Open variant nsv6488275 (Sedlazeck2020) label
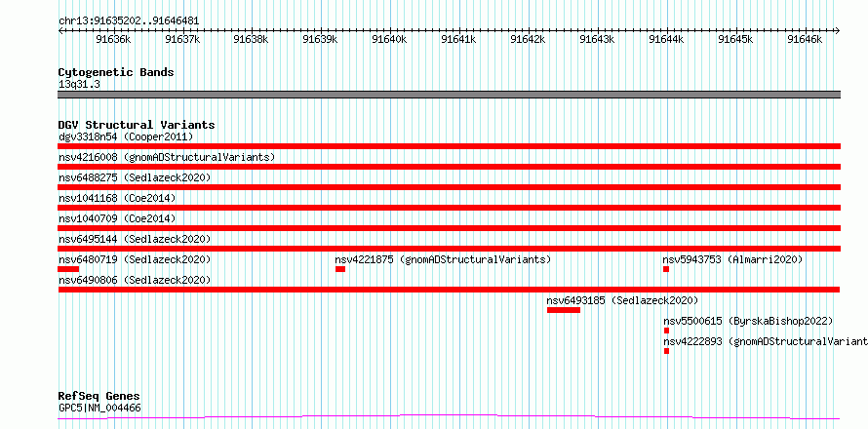This screenshot has height=429, width=868. (x=135, y=177)
